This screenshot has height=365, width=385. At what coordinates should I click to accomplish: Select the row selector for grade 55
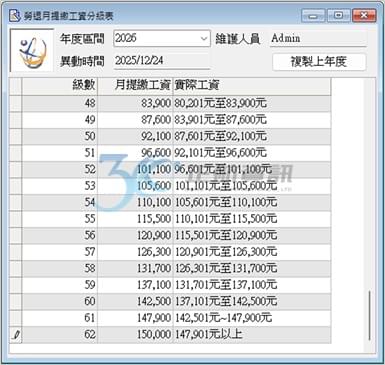click(15, 219)
